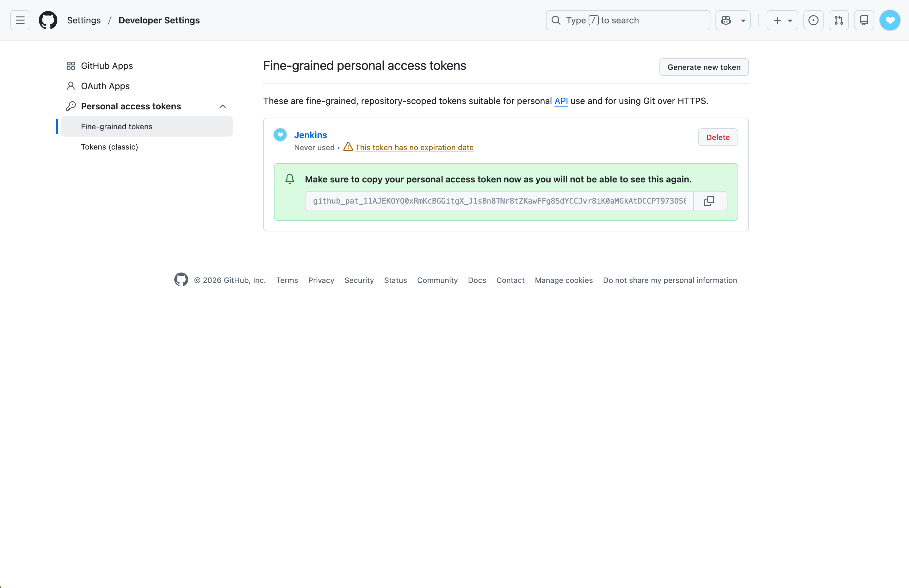Copy the personal access token to clipboard
This screenshot has height=588, width=909.
(709, 201)
